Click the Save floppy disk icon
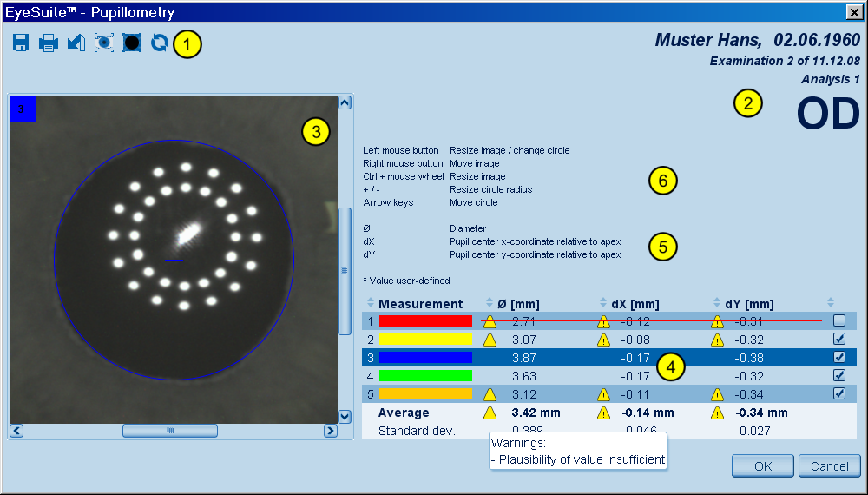 tap(21, 43)
